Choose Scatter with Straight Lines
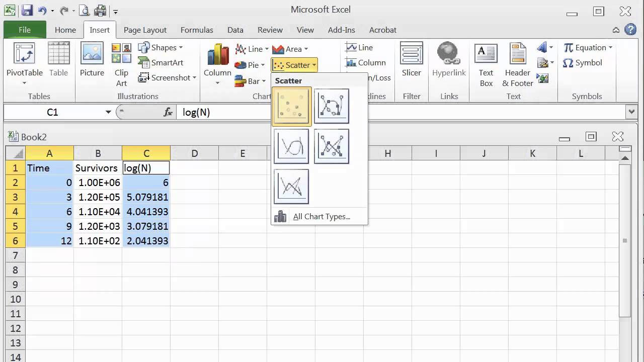Image resolution: width=644 pixels, height=362 pixels. (291, 187)
